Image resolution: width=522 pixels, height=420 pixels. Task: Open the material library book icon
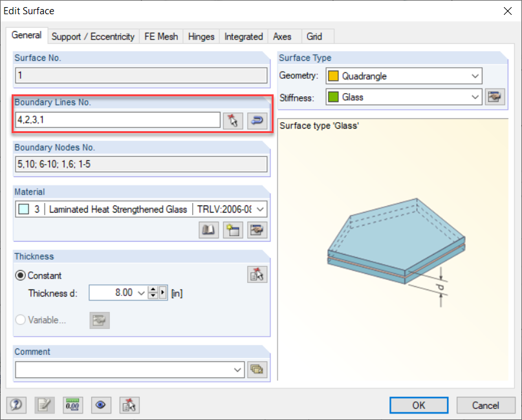(209, 230)
